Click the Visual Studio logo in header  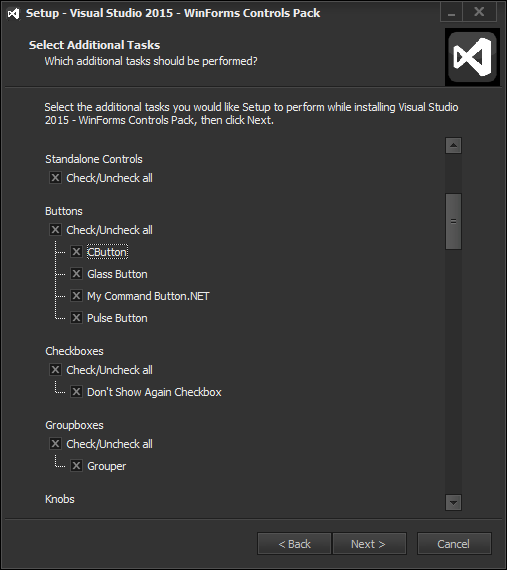472,57
